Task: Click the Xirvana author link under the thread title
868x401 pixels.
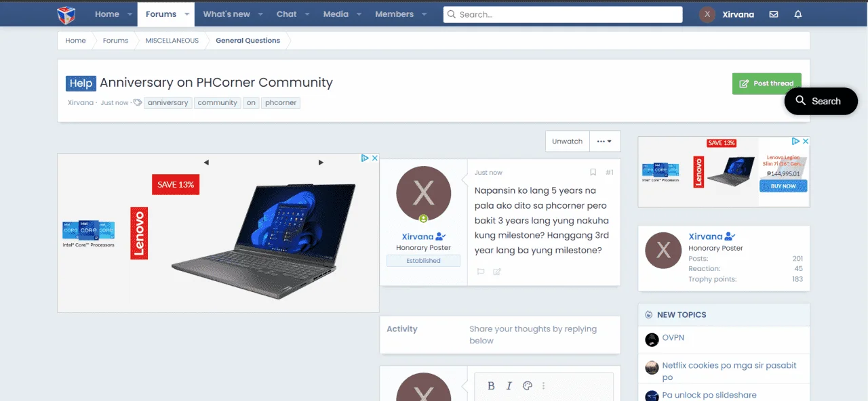Action: tap(81, 103)
